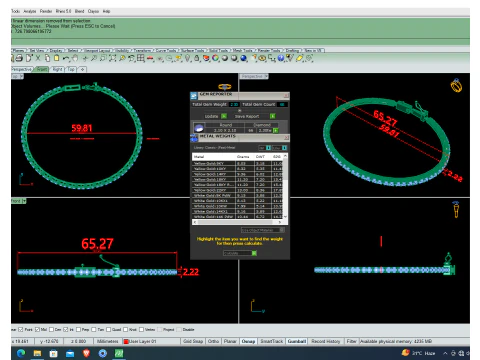Screen dimensions: 480x360
Task: Click the blue Render sphere icon
Action: tap(244, 58)
